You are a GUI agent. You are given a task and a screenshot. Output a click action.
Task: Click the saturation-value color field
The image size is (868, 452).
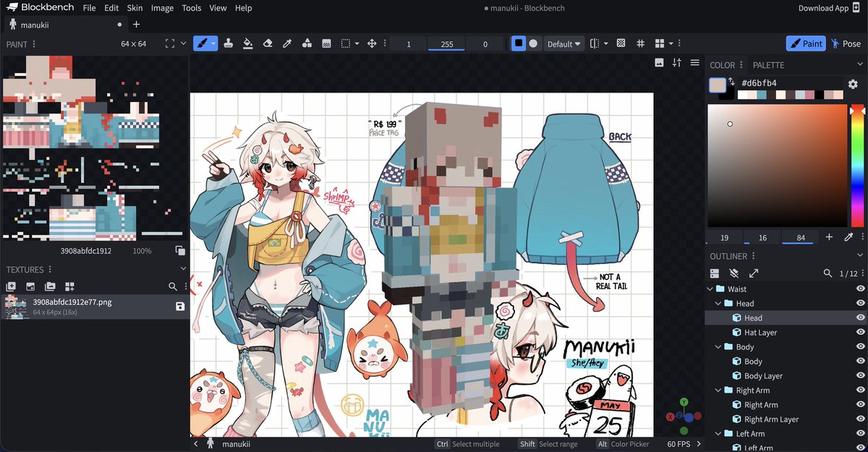click(x=777, y=166)
